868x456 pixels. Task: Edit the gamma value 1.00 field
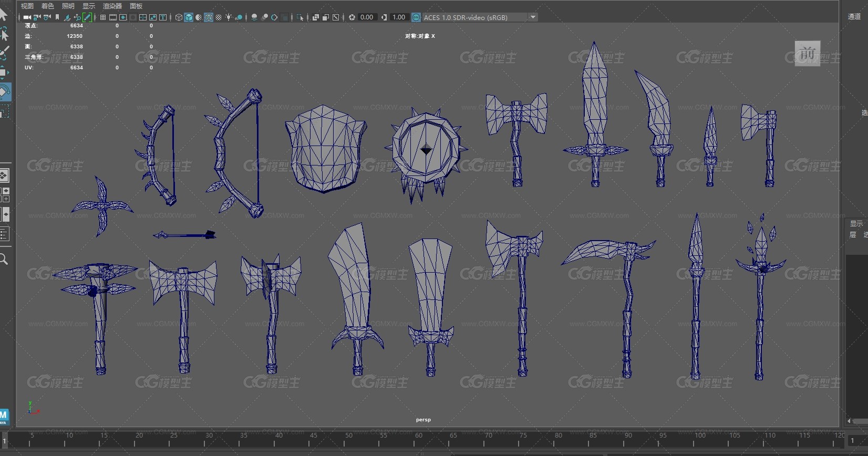pos(399,17)
